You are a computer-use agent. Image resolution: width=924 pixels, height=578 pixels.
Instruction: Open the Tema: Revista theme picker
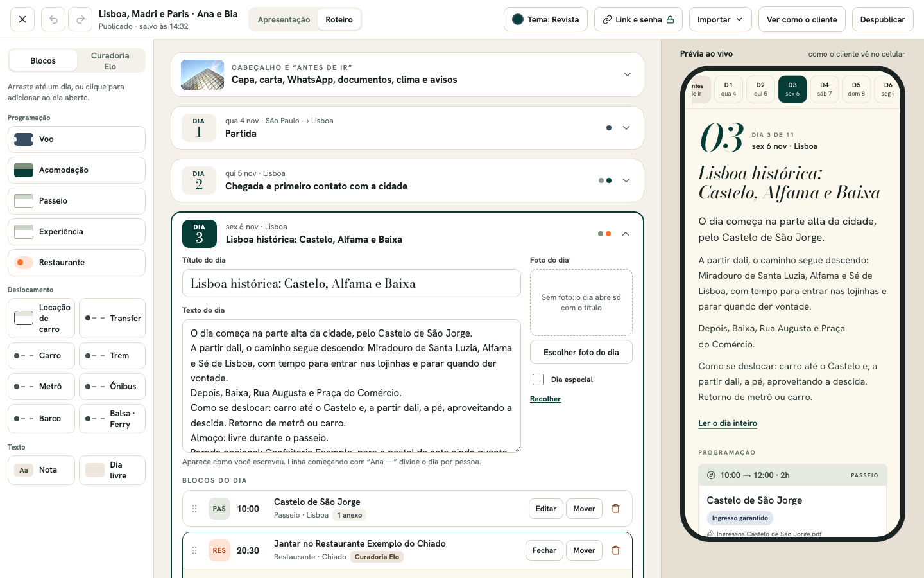(545, 19)
